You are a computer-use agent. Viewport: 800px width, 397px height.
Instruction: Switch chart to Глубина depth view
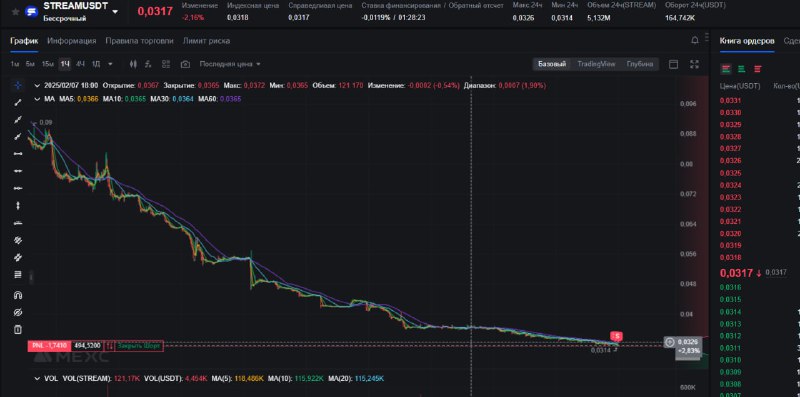(x=640, y=64)
